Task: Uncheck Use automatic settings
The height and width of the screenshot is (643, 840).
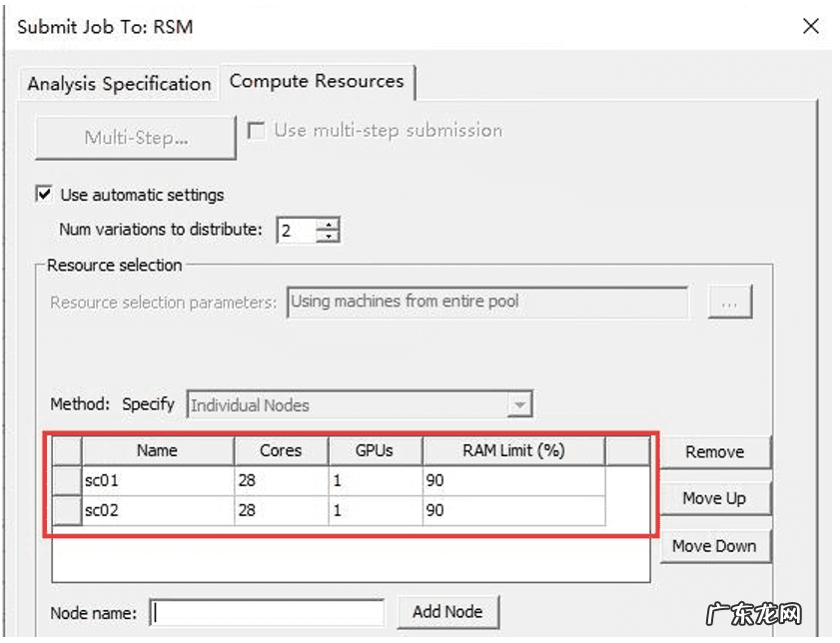Action: (x=45, y=195)
